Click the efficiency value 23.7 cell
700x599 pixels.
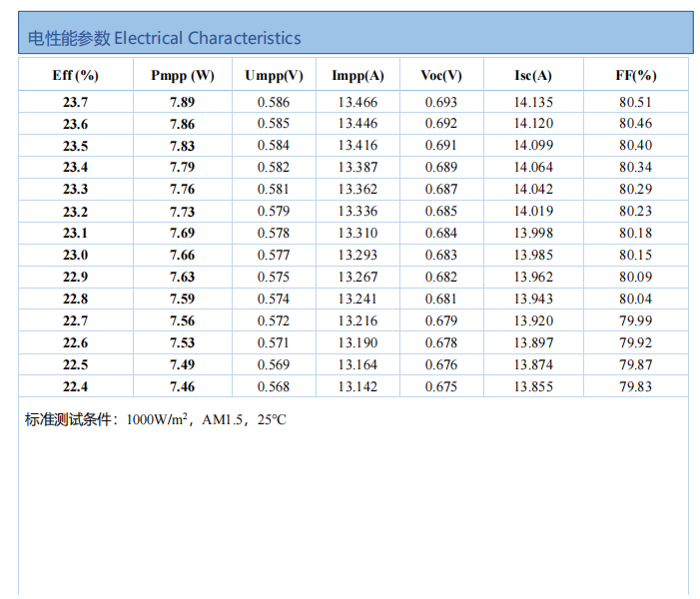tap(75, 102)
